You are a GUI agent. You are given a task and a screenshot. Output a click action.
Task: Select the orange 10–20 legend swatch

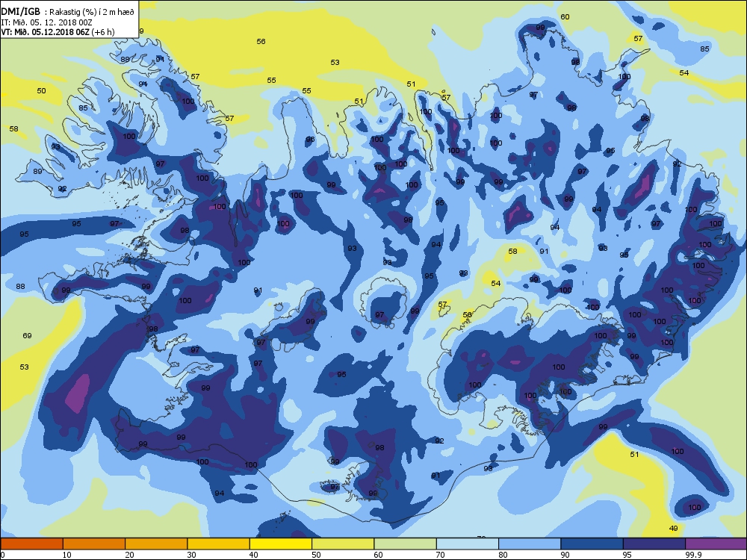tap(94, 544)
